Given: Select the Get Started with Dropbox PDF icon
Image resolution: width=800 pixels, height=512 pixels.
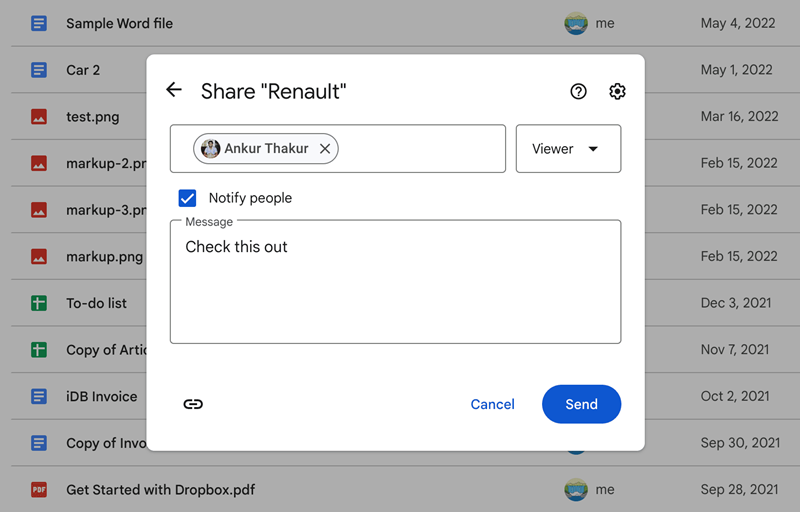Looking at the screenshot, I should coord(39,490).
